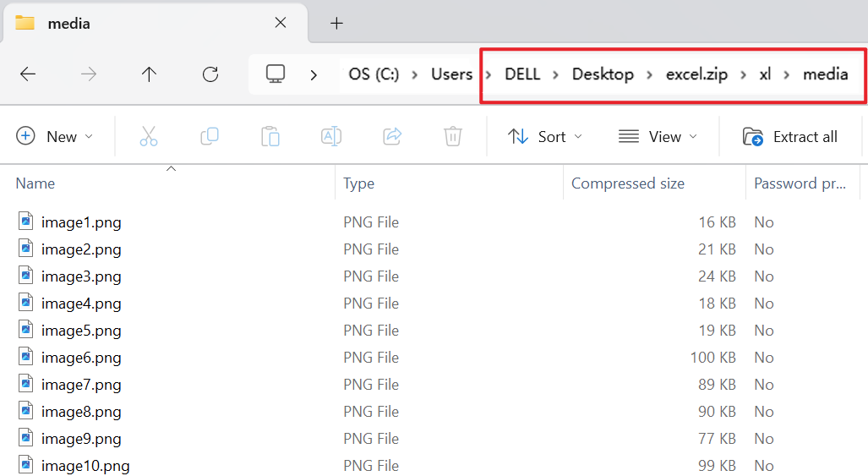Click the Compressed size column header
Viewport: 868px width, 476px height.
[x=628, y=183]
